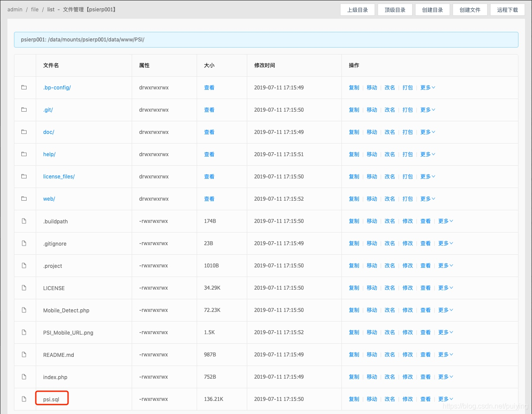Click the folder icon beside doc/

click(x=24, y=132)
